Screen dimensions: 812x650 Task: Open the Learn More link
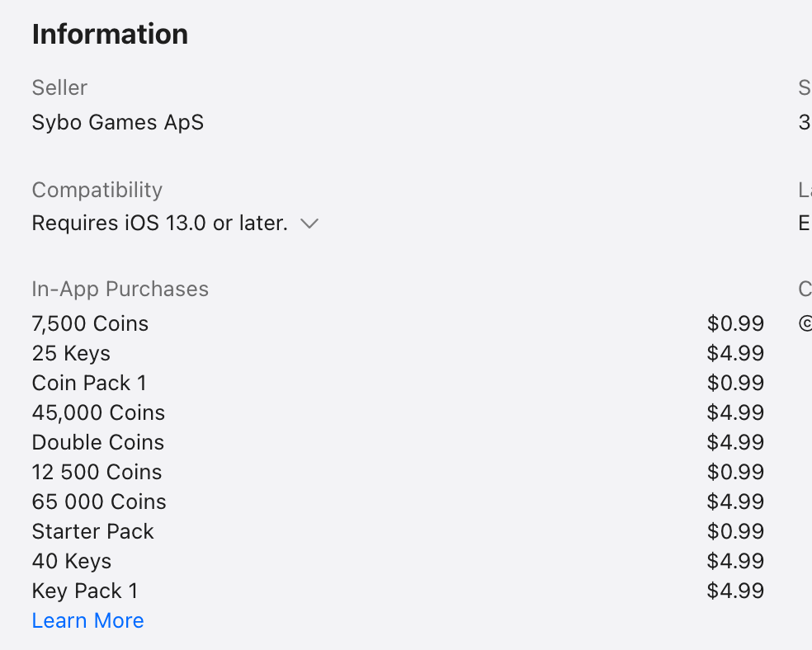point(87,620)
